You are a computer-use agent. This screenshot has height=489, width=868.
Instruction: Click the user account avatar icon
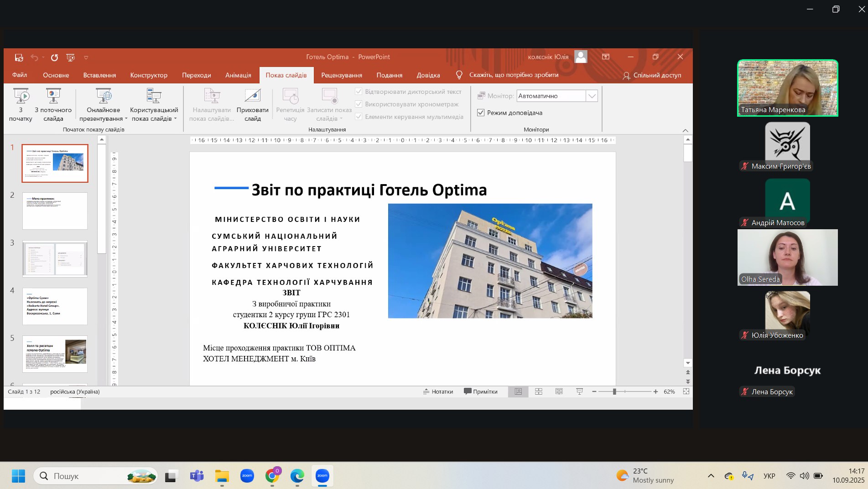click(x=581, y=57)
